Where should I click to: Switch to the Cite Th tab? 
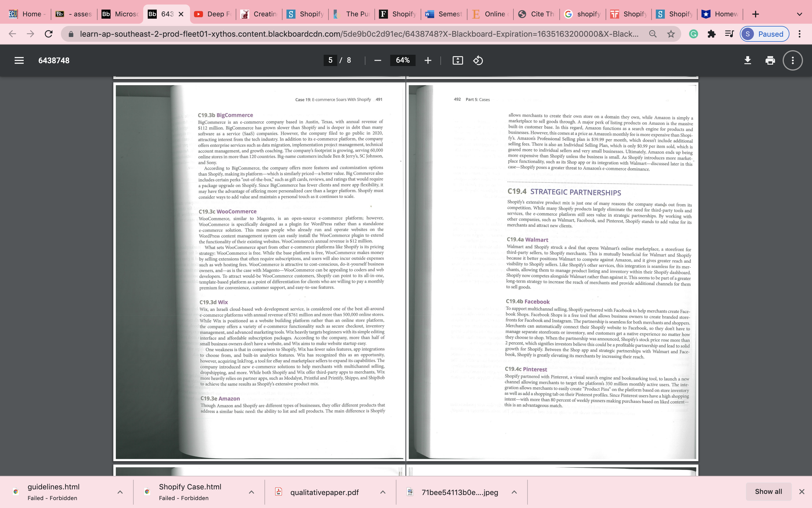coord(536,14)
